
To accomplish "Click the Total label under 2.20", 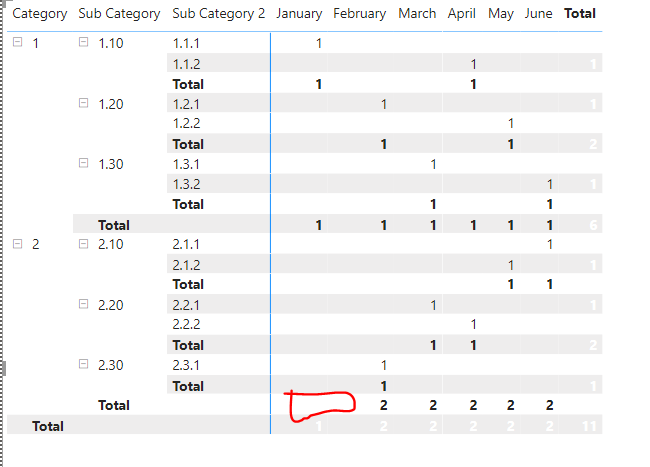I will click(188, 345).
